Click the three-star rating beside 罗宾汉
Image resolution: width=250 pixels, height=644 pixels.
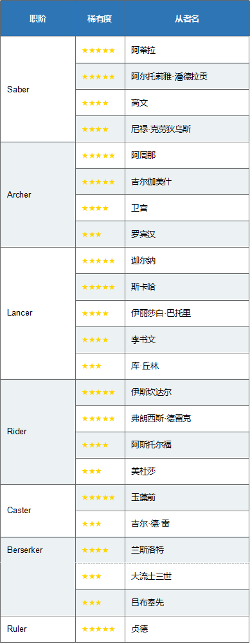point(92,235)
